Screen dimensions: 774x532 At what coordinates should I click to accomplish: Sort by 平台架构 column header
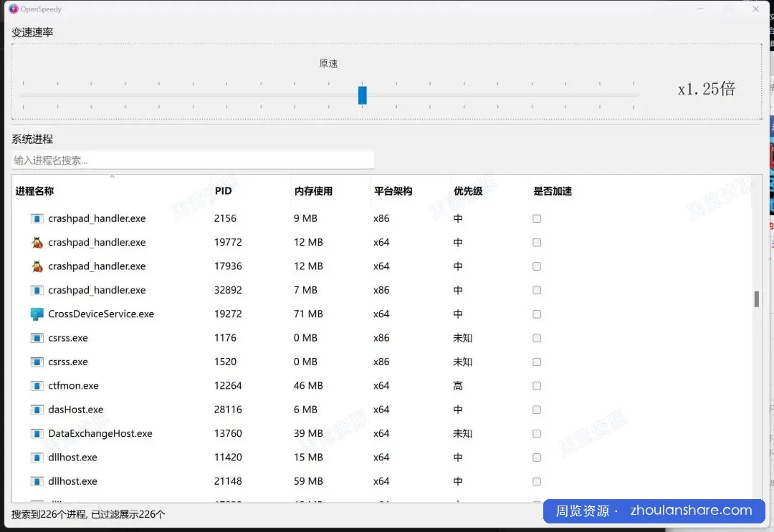[x=393, y=190]
